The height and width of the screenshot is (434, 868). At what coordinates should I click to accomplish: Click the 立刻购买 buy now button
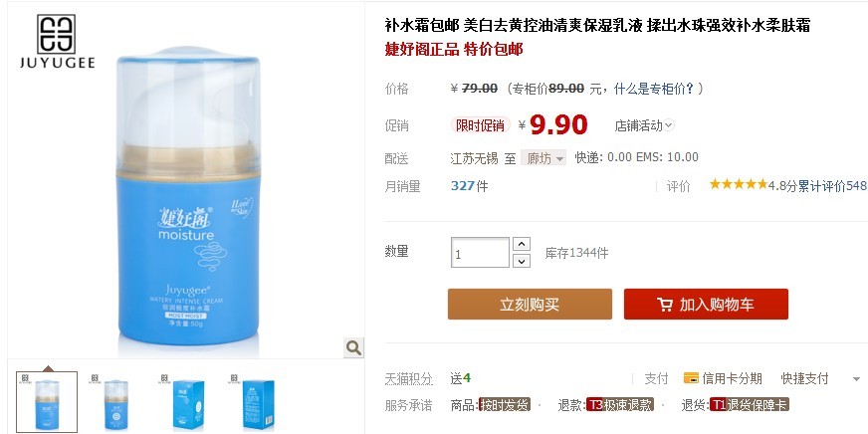[x=530, y=304]
